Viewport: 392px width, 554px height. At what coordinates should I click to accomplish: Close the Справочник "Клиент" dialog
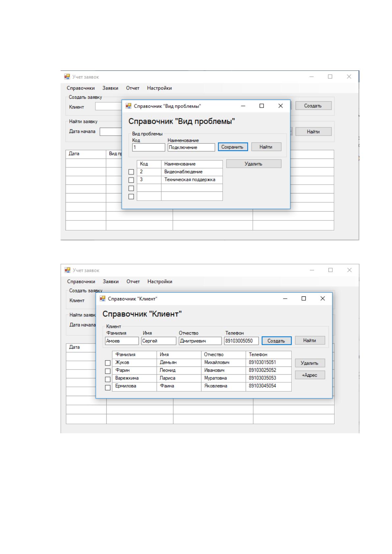(323, 298)
